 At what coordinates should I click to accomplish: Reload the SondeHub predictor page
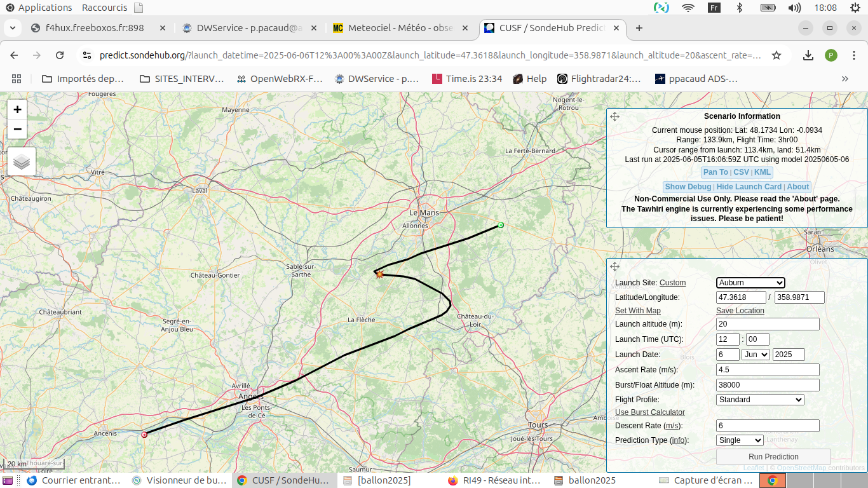(60, 55)
